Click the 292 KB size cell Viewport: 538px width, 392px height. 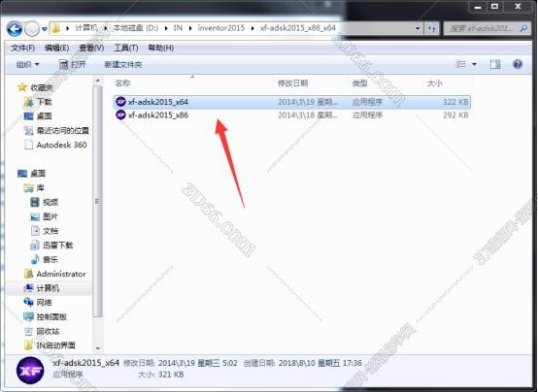(455, 114)
